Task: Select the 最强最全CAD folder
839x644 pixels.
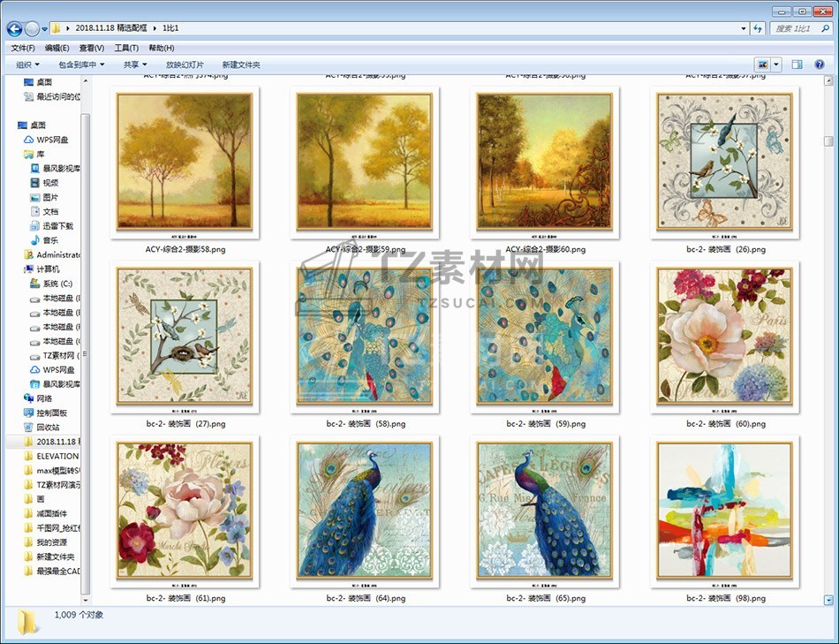Action: (52, 572)
